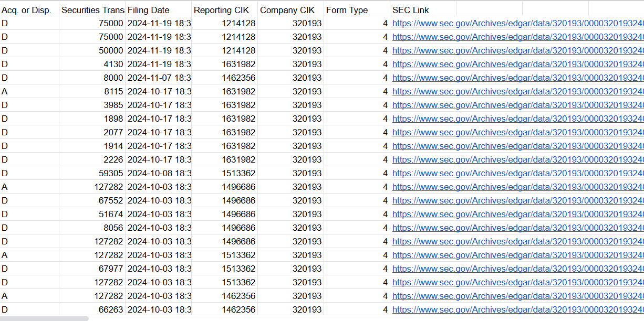Click the securities cell showing 1898

(x=92, y=119)
